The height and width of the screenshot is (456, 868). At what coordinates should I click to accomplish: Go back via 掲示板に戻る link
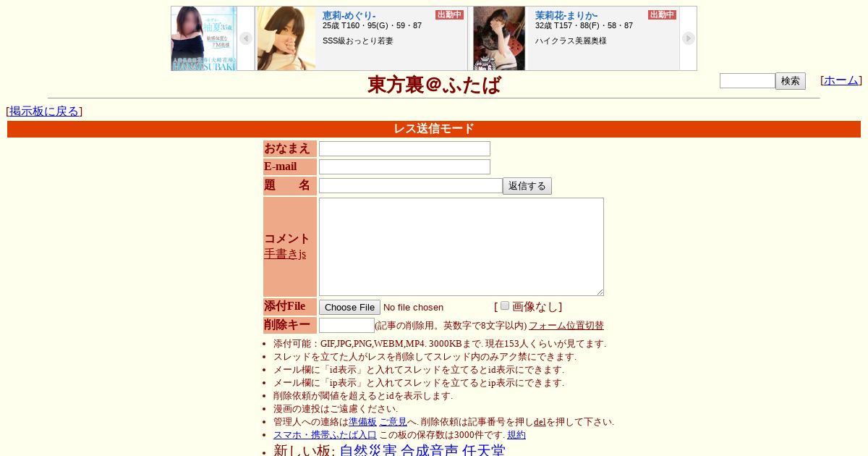(44, 111)
